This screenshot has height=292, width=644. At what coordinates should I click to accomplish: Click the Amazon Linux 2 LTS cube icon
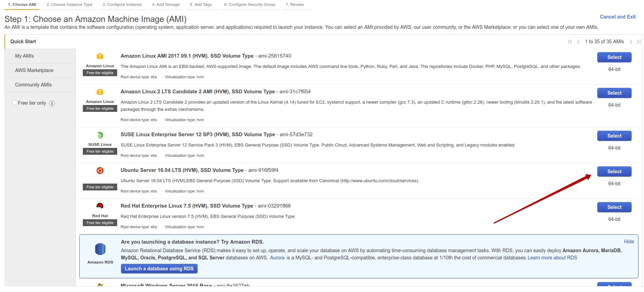100,92
